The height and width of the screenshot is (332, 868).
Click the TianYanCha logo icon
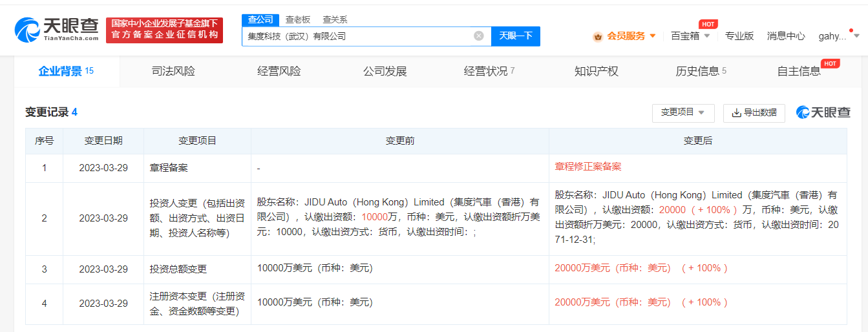[27, 30]
